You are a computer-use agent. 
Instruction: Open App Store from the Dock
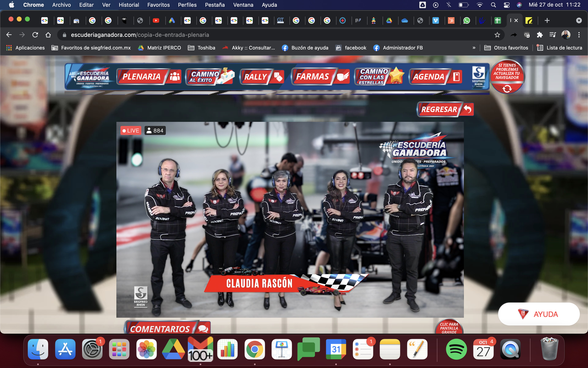[x=65, y=349]
